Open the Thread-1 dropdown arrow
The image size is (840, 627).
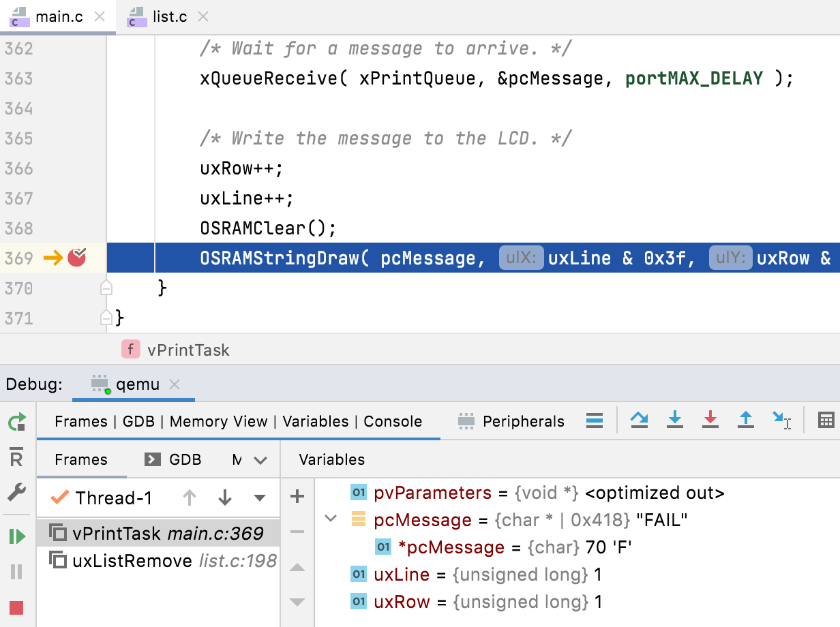click(x=259, y=498)
